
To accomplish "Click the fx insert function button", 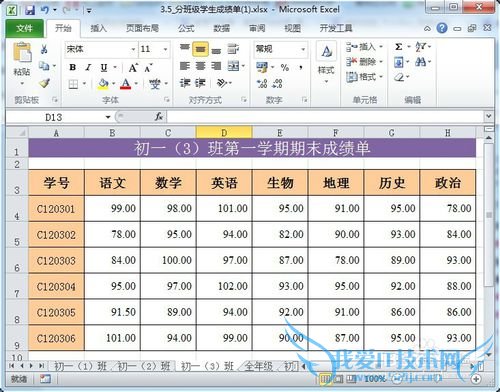I will [x=159, y=117].
